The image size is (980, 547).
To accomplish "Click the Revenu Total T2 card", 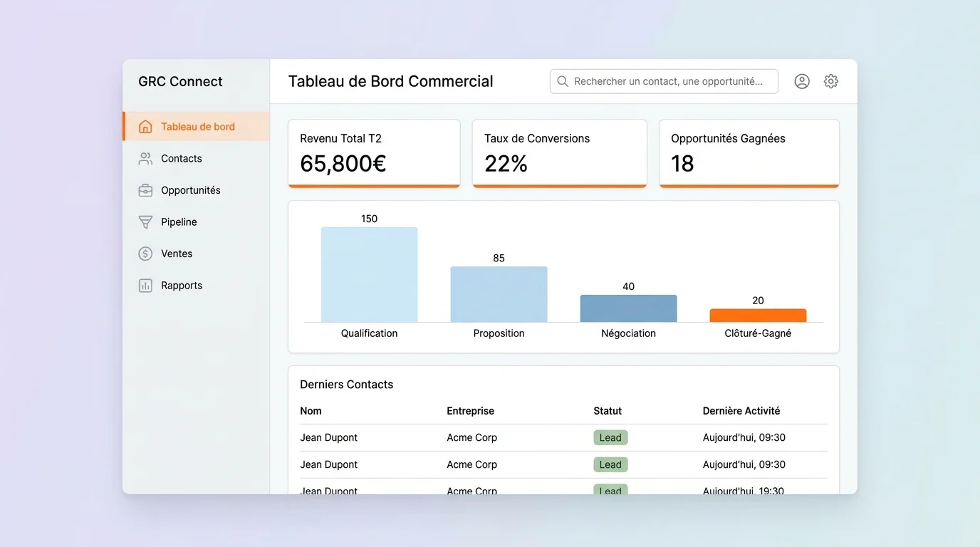I will click(374, 153).
